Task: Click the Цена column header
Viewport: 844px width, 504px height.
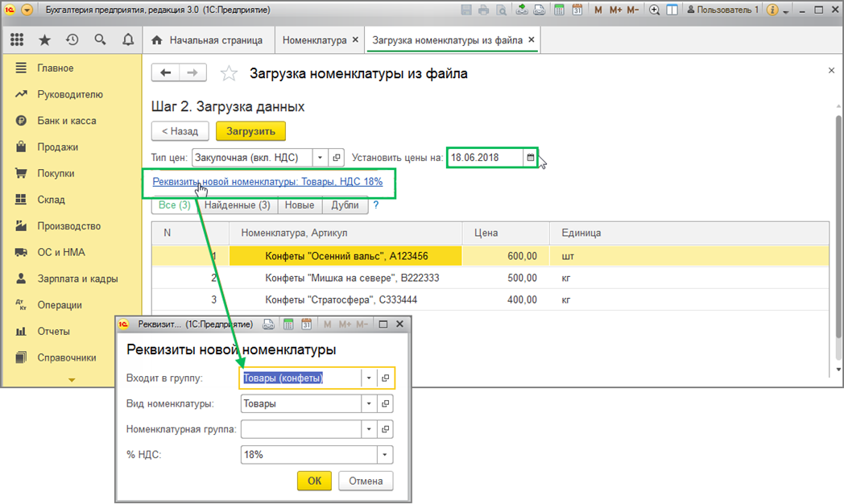Action: click(506, 233)
